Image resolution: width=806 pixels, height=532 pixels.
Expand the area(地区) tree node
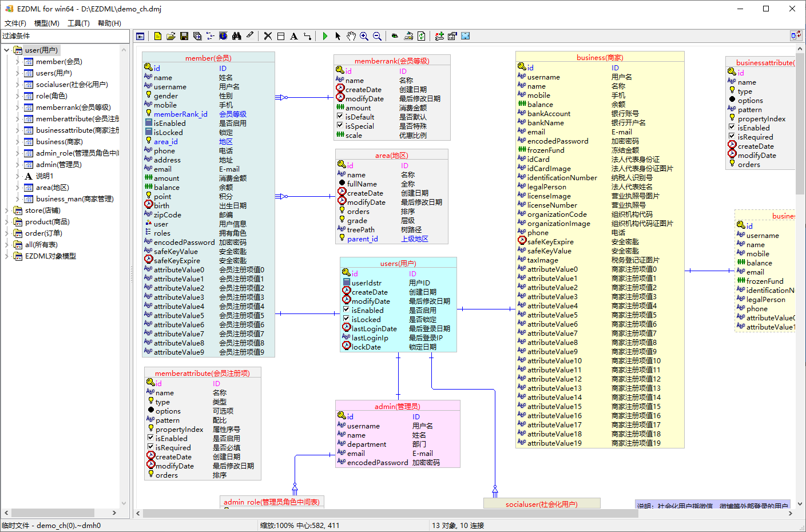point(18,188)
